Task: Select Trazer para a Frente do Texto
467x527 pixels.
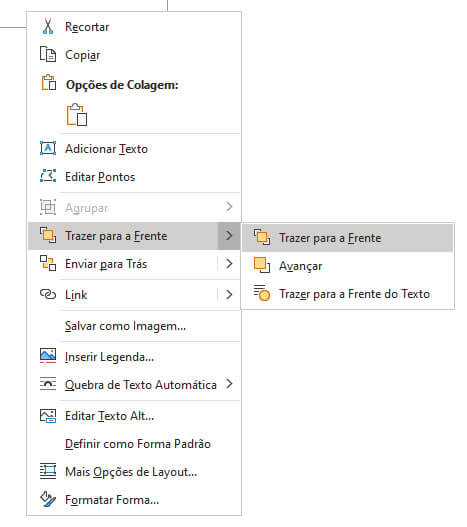Action: tap(355, 294)
